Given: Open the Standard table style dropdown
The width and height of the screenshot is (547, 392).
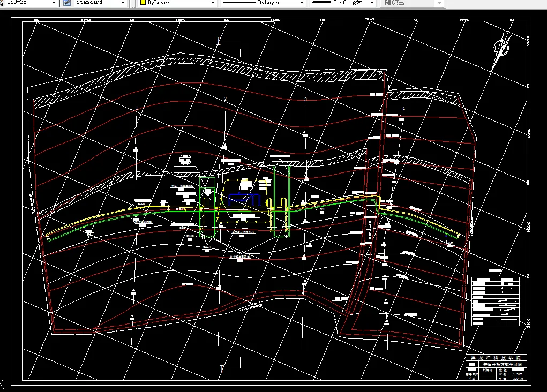Looking at the screenshot, I should pyautogui.click(x=123, y=3).
